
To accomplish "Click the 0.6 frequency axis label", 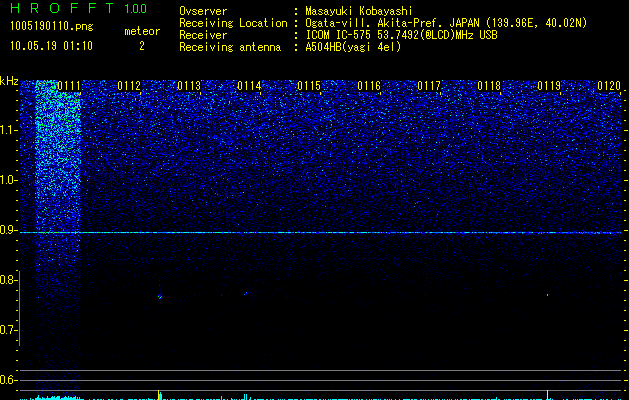I will pyautogui.click(x=8, y=380).
